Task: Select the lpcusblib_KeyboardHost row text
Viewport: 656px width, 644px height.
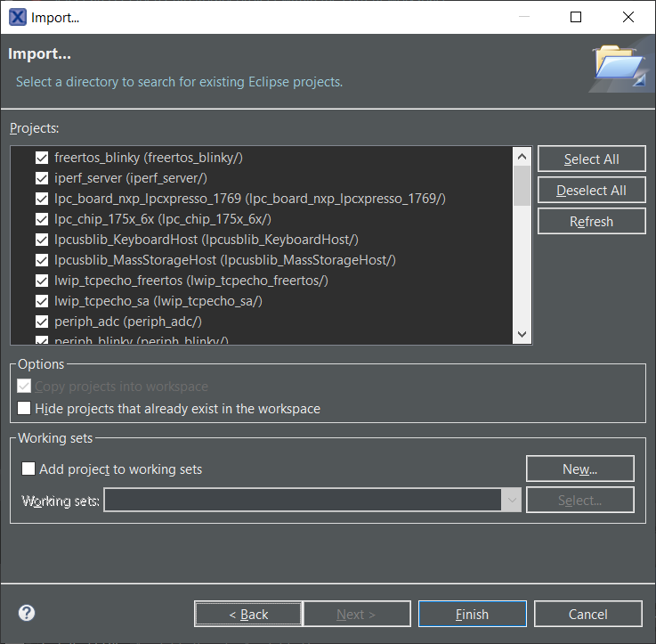Action: click(207, 240)
